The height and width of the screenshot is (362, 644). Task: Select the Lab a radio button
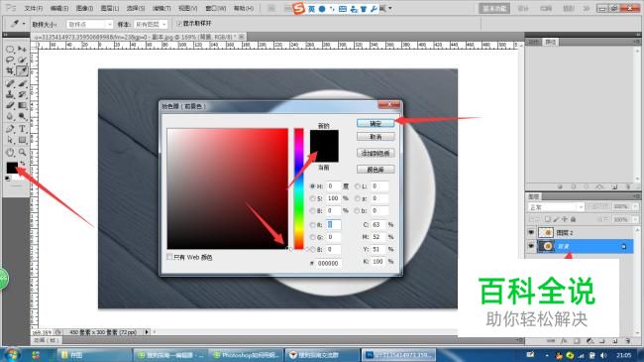[358, 198]
